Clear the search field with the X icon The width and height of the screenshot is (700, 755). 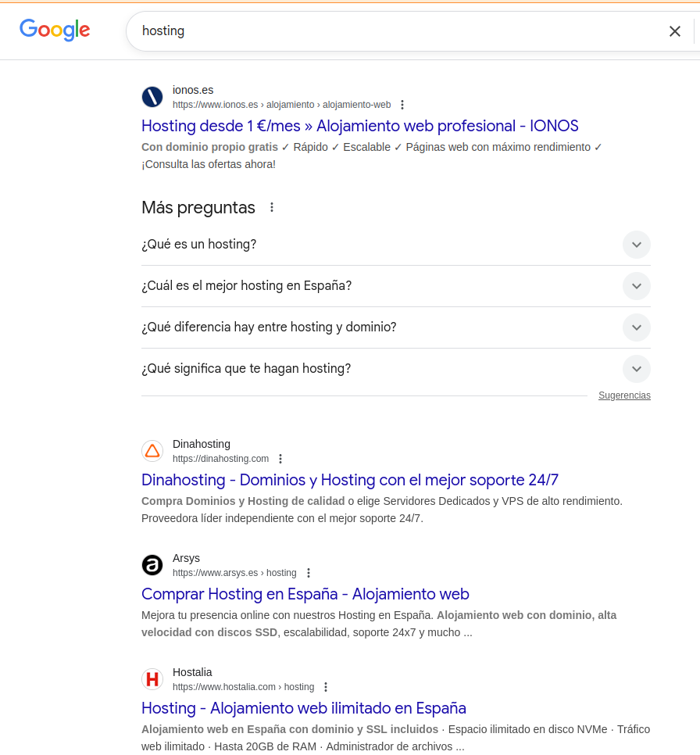coord(674,30)
